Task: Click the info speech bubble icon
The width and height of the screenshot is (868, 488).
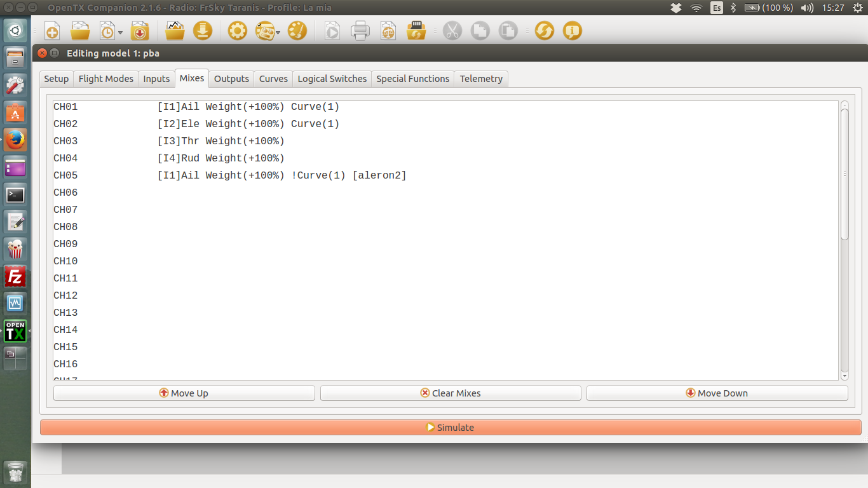Action: coord(572,30)
